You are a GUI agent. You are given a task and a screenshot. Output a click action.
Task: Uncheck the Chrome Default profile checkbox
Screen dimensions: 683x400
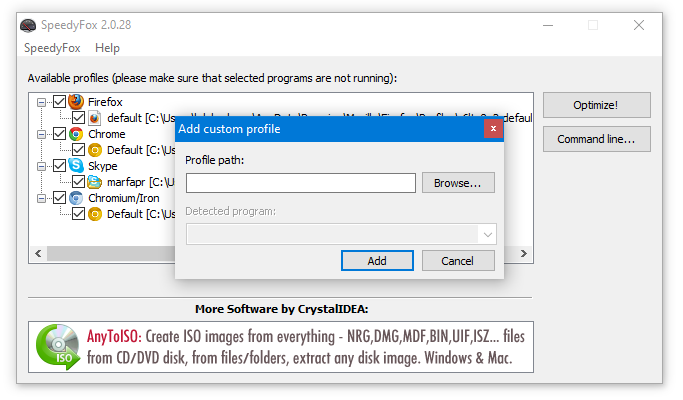click(x=78, y=150)
